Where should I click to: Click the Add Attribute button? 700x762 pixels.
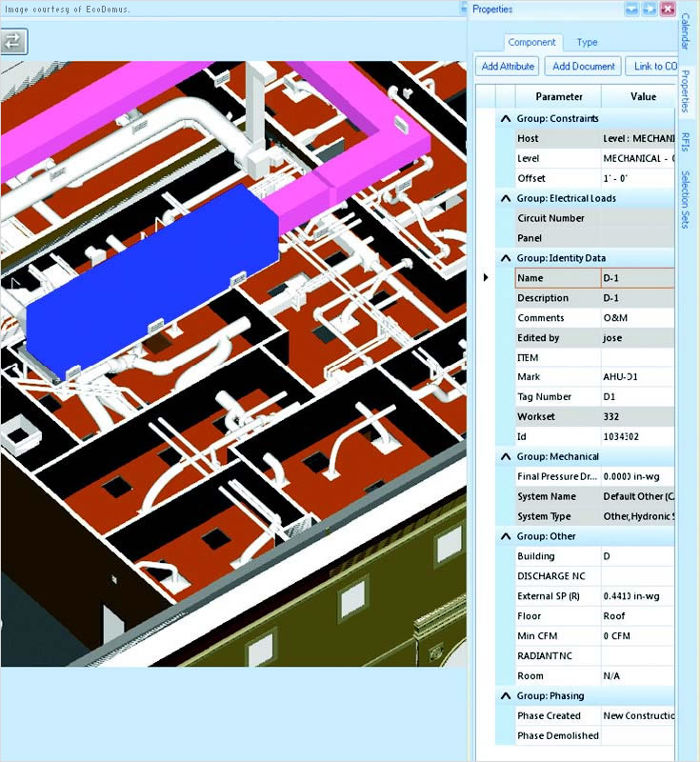[x=509, y=67]
